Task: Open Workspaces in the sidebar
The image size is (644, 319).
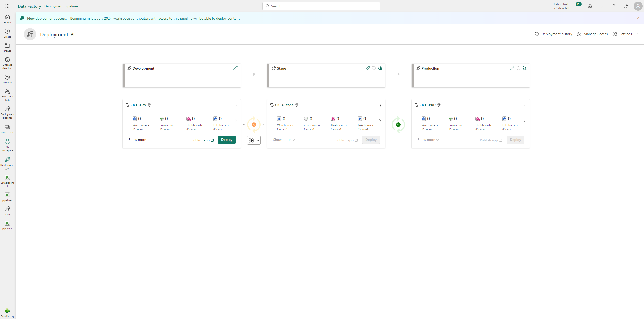Action: 7,129
